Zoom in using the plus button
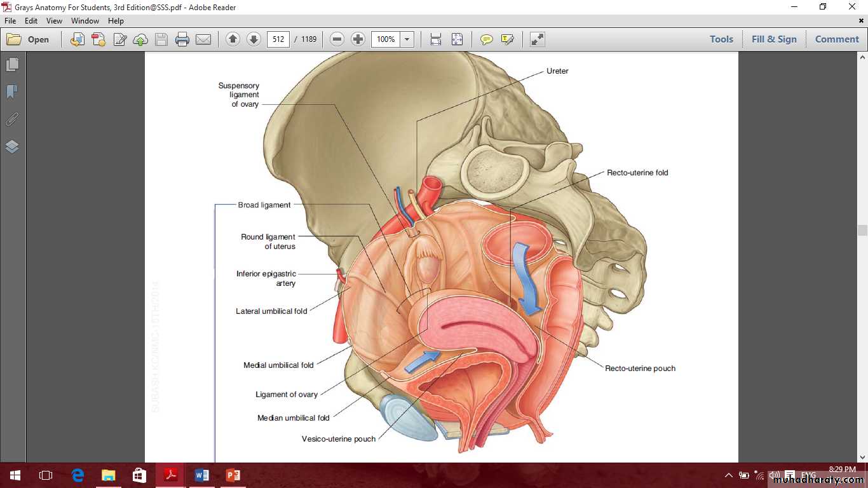 tap(358, 39)
